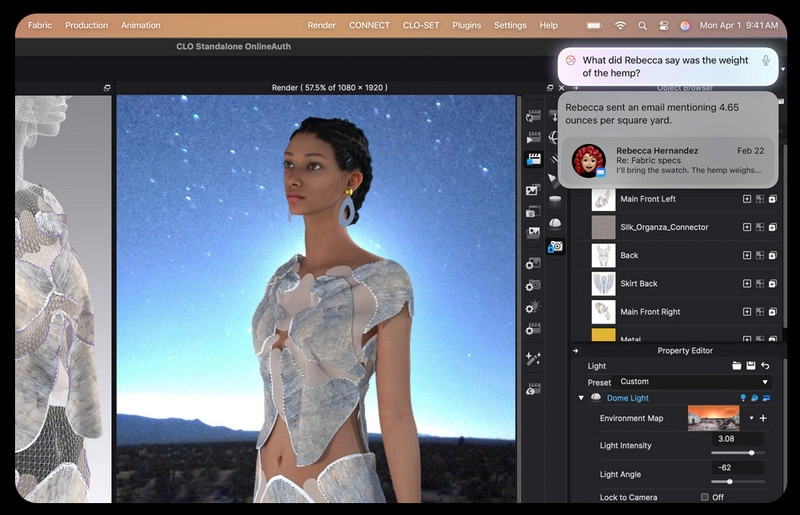Click the clapperboard render icon
The image size is (800, 515).
pyautogui.click(x=532, y=160)
